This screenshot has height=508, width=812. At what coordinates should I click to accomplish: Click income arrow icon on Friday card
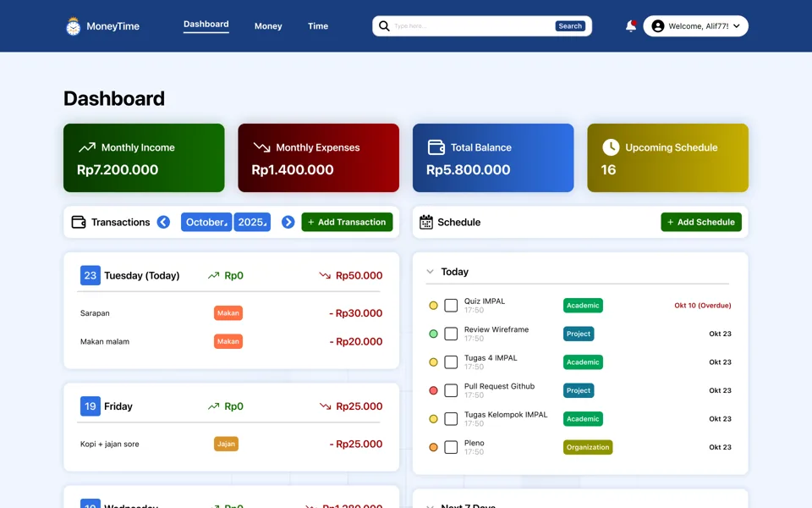(x=213, y=406)
